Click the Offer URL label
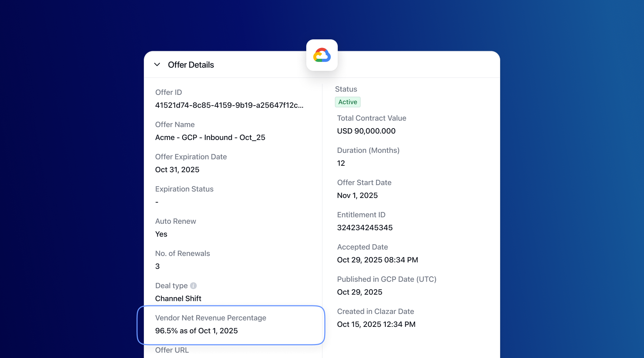 pyautogui.click(x=172, y=350)
